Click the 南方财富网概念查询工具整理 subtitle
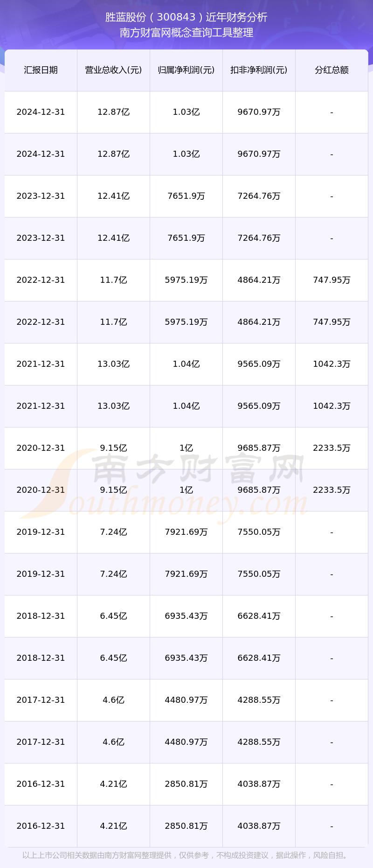373x868 pixels. click(186, 33)
